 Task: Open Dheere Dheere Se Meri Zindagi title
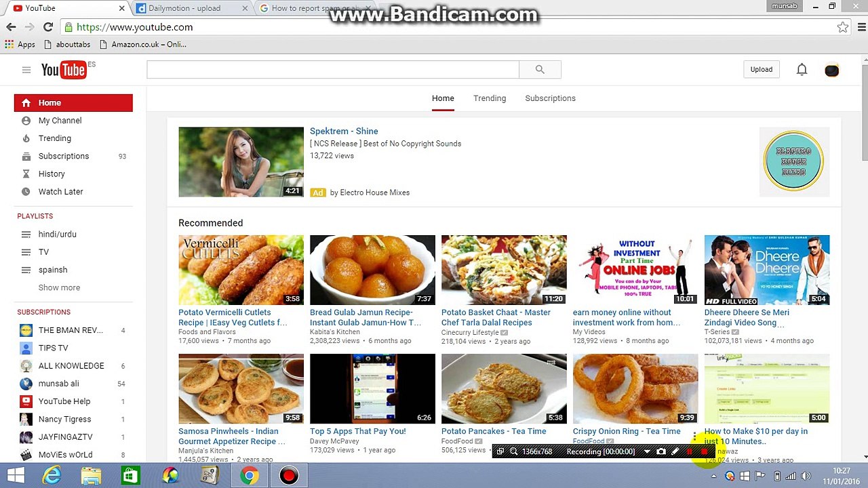click(747, 317)
